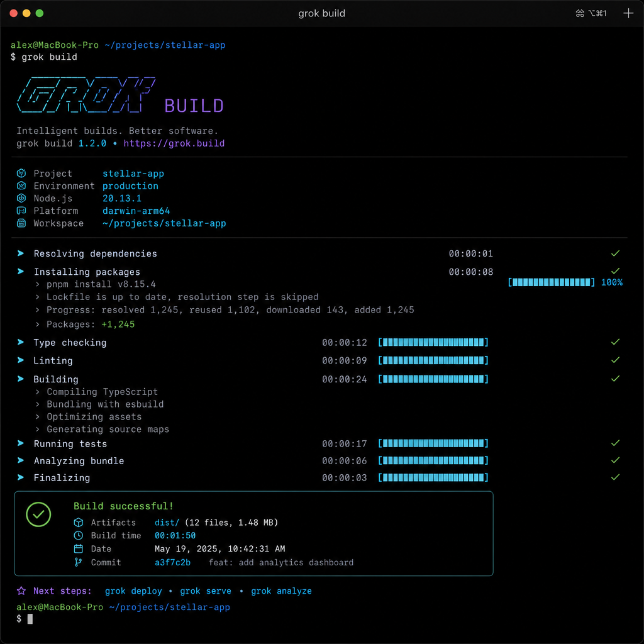Image resolution: width=644 pixels, height=644 pixels.
Task: Expand the Running tests arrow
Action: point(21,443)
